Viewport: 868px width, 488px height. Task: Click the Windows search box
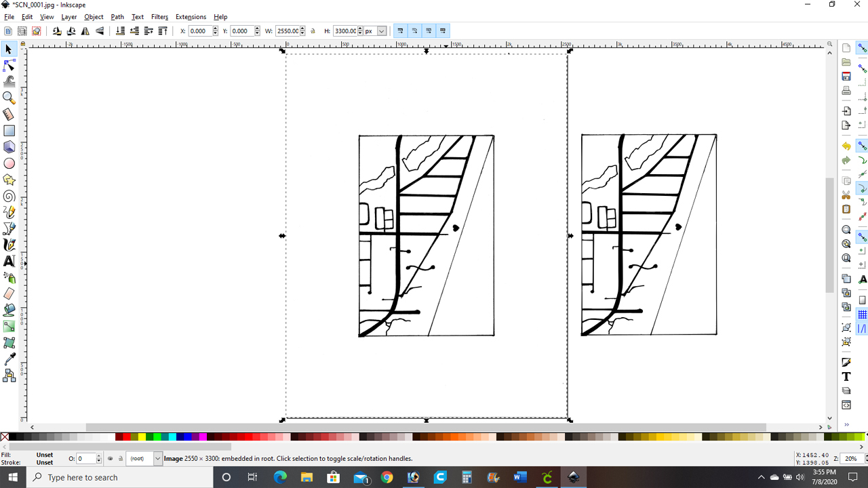pyautogui.click(x=121, y=477)
